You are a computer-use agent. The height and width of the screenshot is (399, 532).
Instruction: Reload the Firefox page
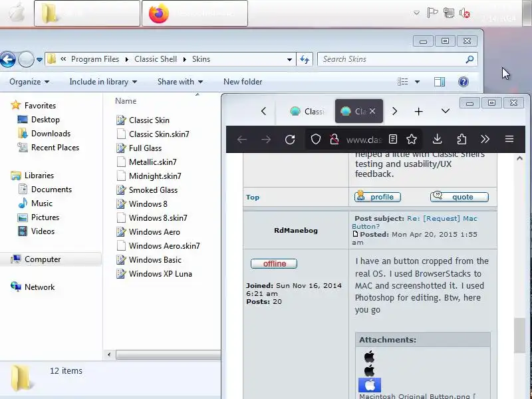pyautogui.click(x=290, y=140)
